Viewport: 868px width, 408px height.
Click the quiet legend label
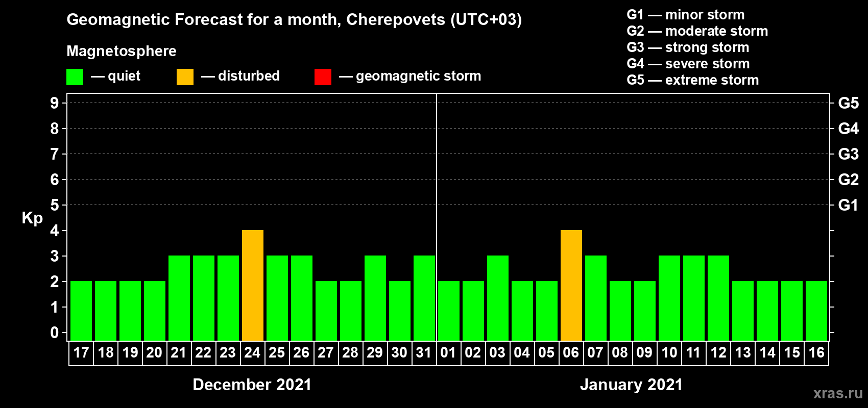tap(124, 76)
